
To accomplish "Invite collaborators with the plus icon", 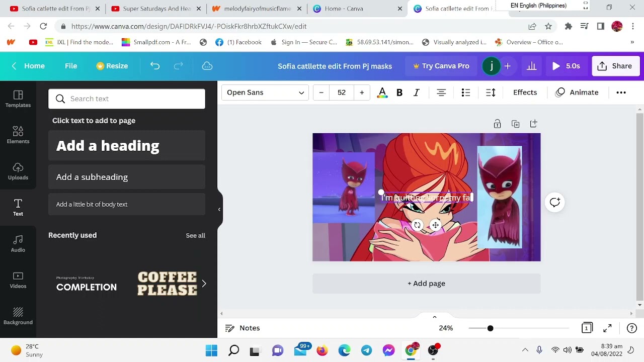I will coord(507,66).
